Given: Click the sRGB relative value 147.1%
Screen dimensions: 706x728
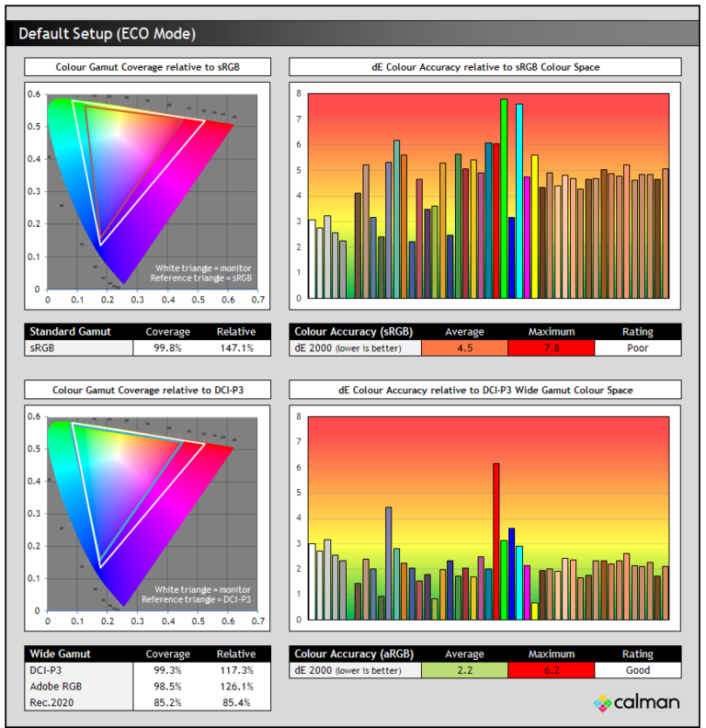Looking at the screenshot, I should tap(235, 347).
